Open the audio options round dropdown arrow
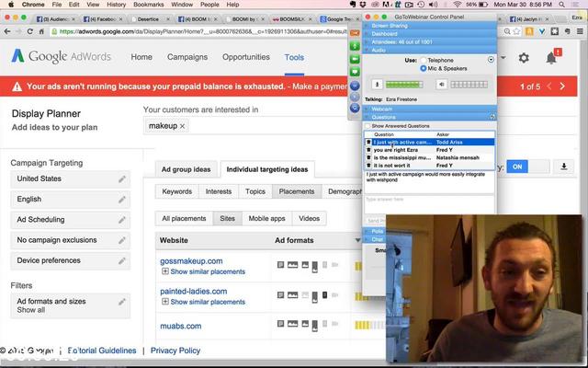 [491, 60]
